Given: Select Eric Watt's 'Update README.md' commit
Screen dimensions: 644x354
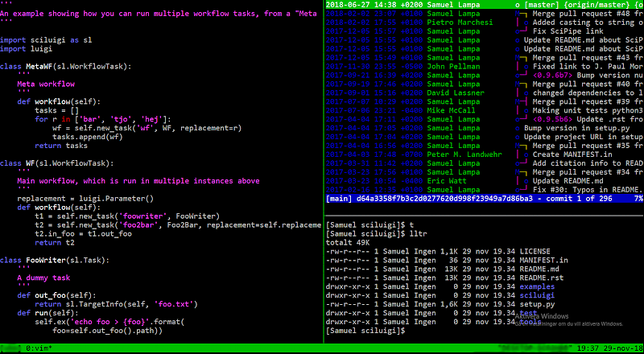Looking at the screenshot, I should click(485, 181).
